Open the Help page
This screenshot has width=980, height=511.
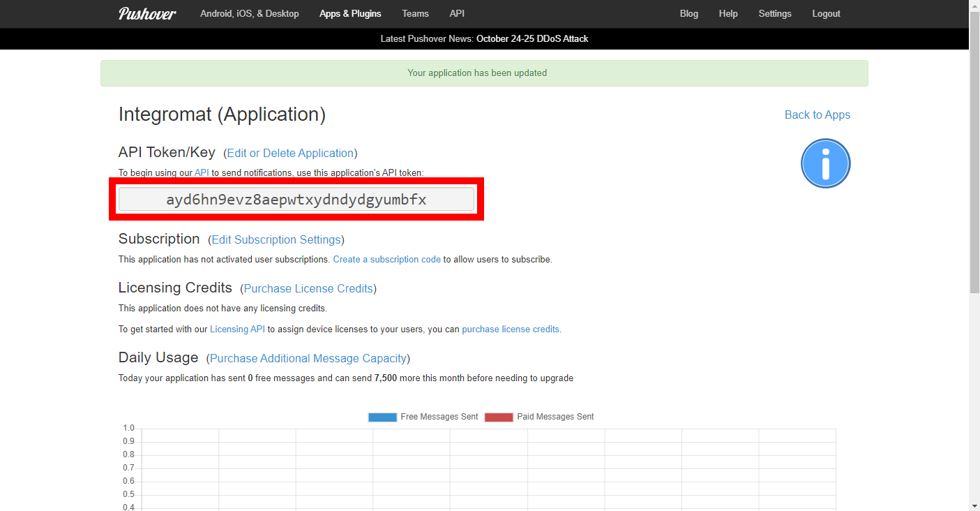(728, 13)
